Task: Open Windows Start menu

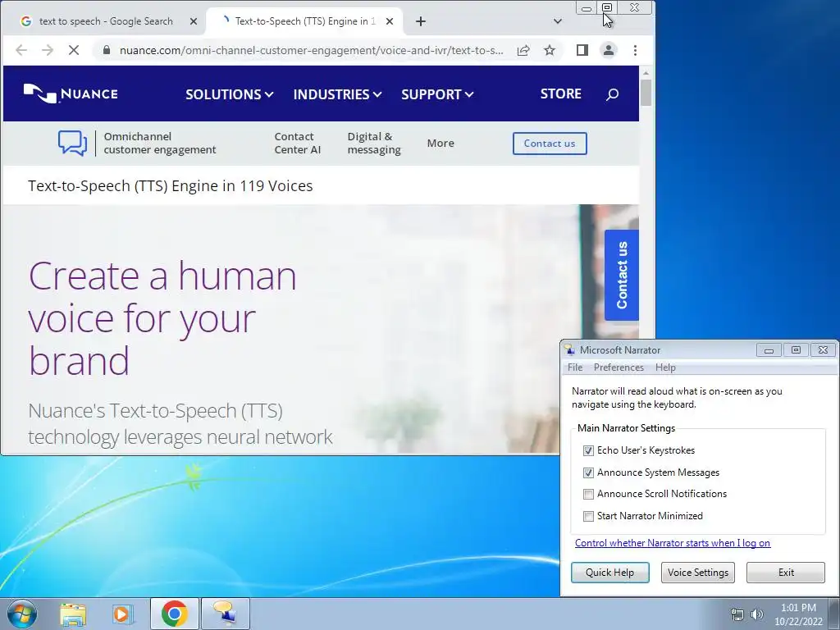Action: [22, 614]
